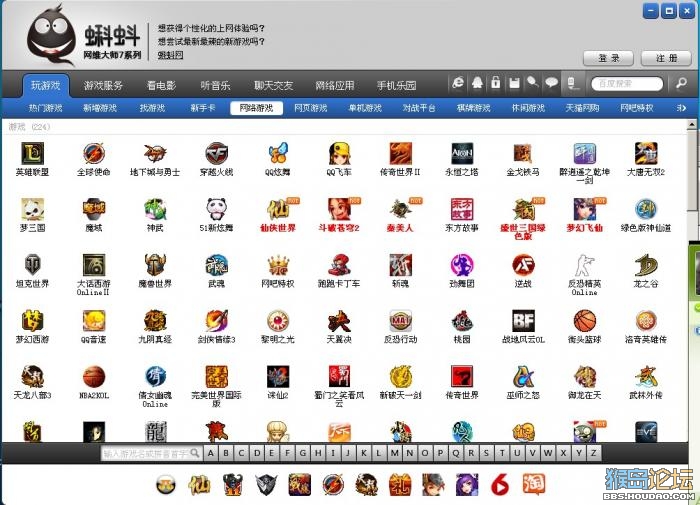Filter games by letter A

click(211, 453)
